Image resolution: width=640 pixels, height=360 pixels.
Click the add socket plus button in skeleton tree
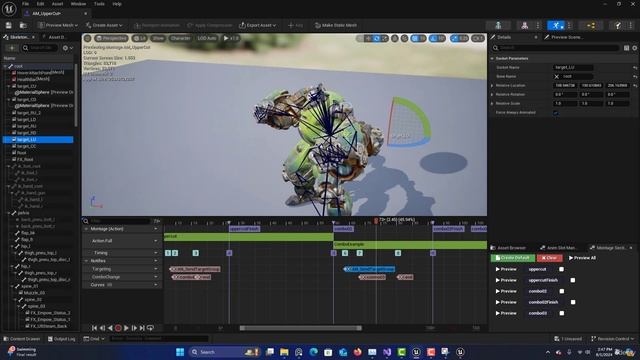pos(11,48)
